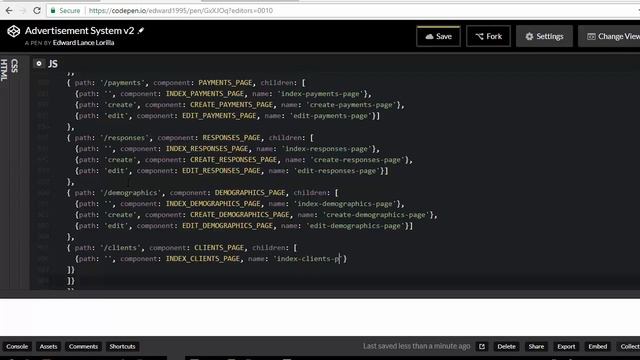Click the CodePen logo icon

pos(13,31)
